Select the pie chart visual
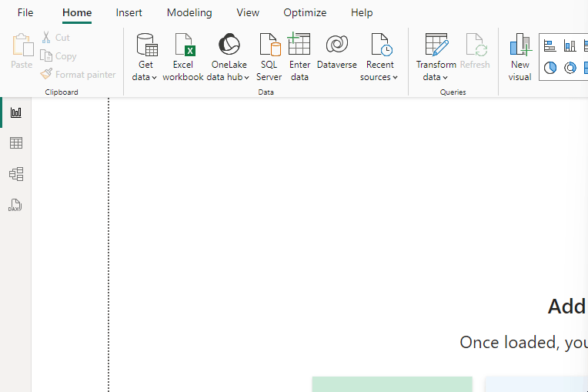This screenshot has height=392, width=588. [550, 68]
